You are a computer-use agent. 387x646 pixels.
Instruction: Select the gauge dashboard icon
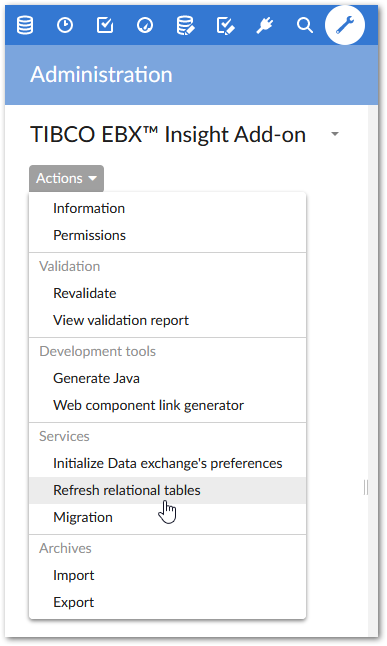145,26
